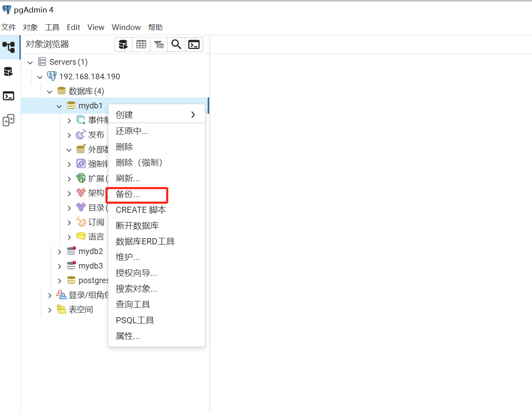Viewport: 532px width, 413px height.
Task: Choose 刷新... from context menu
Action: click(157, 178)
